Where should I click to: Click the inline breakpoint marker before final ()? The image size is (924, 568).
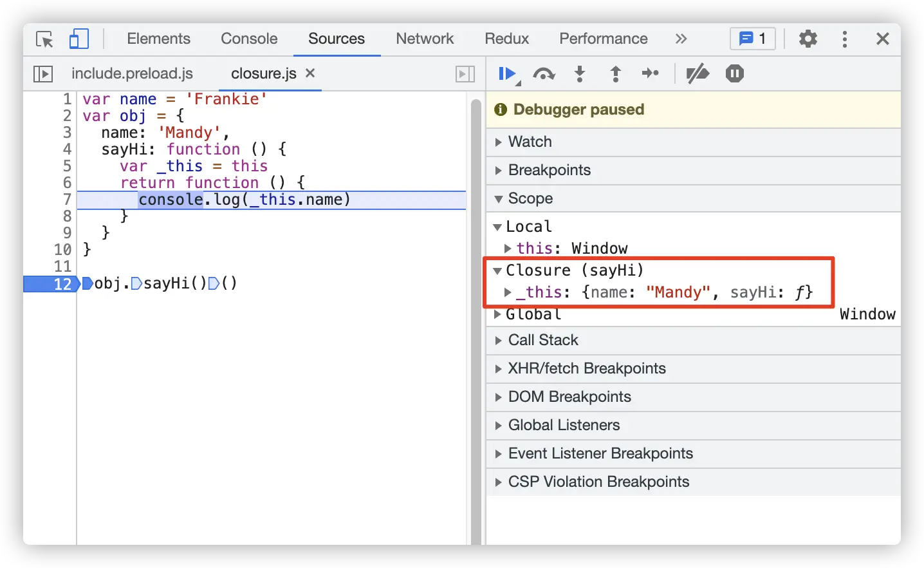click(x=214, y=283)
